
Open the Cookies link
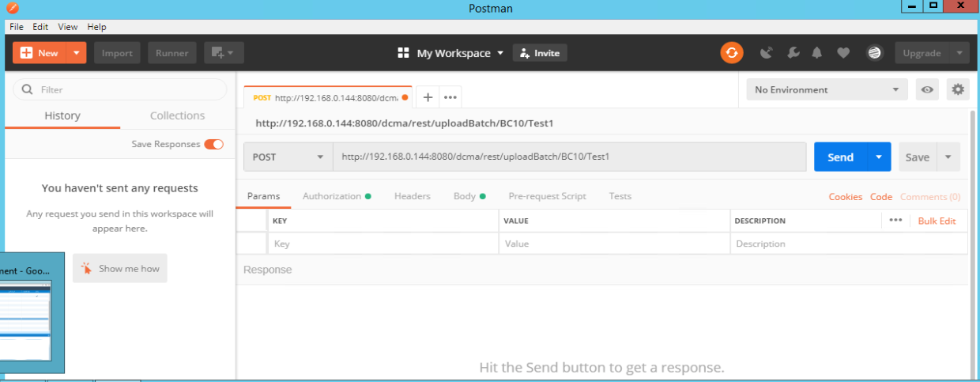[x=846, y=197]
